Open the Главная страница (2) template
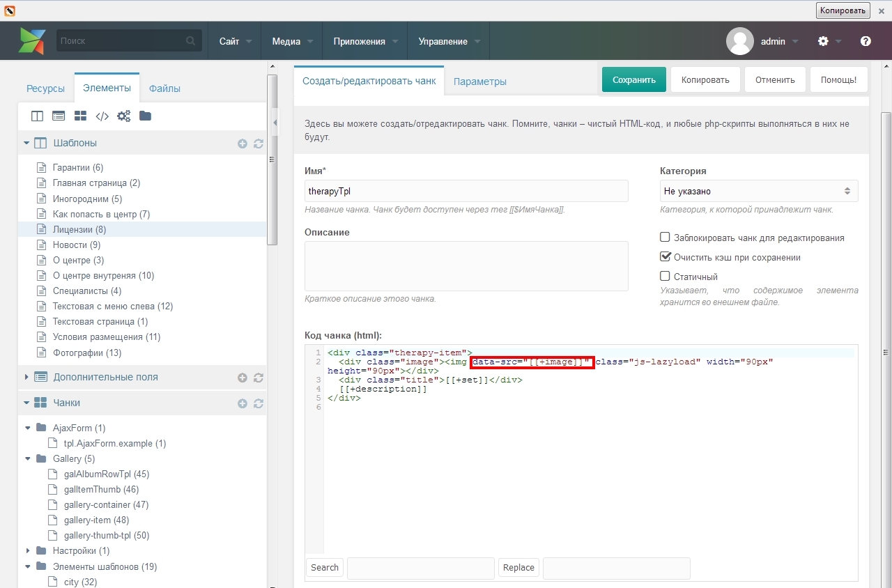892x588 pixels. (96, 183)
